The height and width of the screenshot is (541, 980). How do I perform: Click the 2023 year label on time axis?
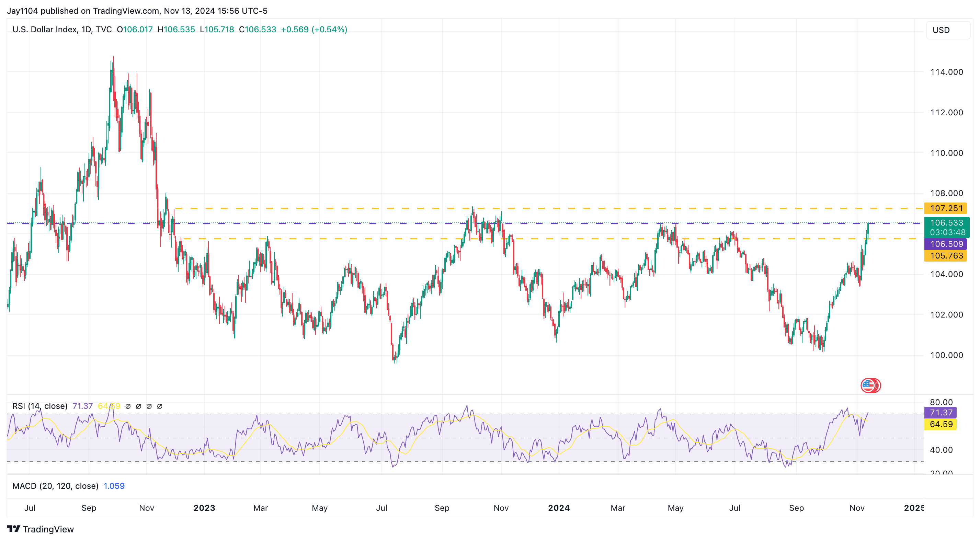(204, 508)
